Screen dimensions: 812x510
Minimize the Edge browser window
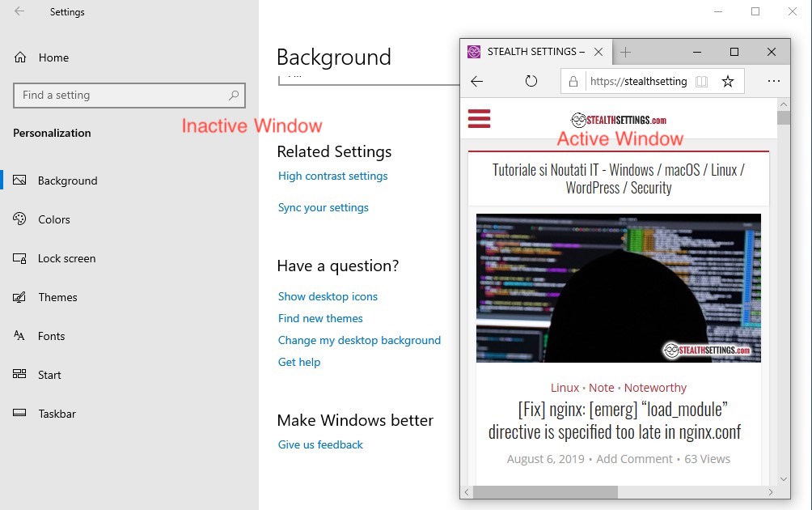(x=697, y=52)
